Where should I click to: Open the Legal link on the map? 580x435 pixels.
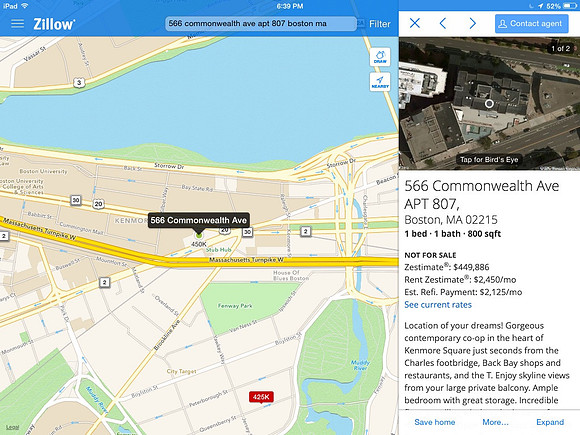12,427
